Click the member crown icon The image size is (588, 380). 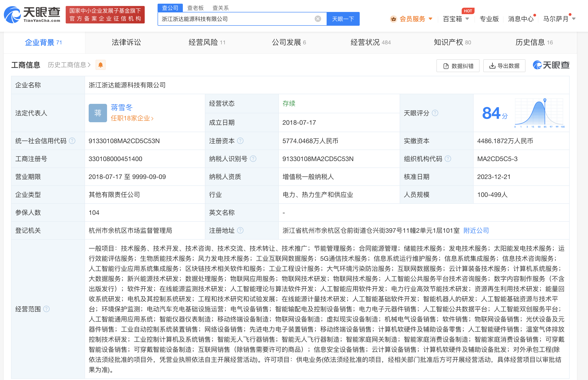393,19
